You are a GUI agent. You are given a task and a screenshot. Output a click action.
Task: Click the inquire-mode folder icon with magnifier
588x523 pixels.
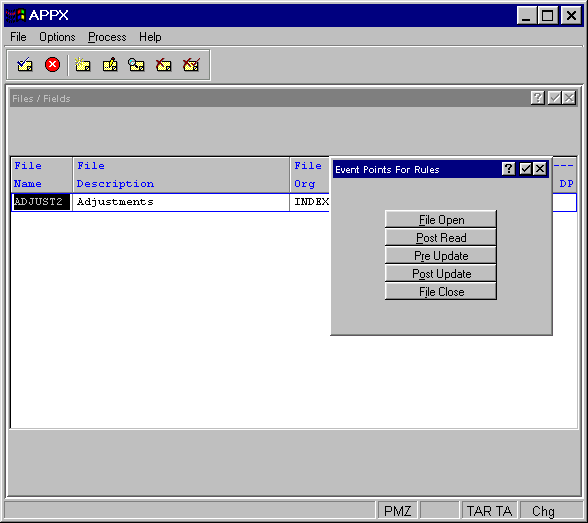coord(136,65)
